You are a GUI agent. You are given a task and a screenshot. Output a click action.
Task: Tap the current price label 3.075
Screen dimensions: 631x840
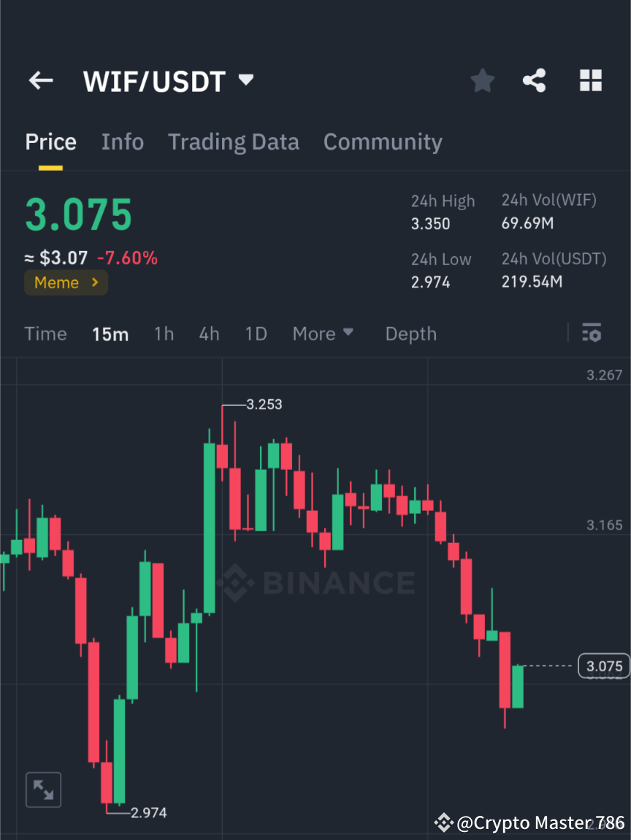[603, 666]
